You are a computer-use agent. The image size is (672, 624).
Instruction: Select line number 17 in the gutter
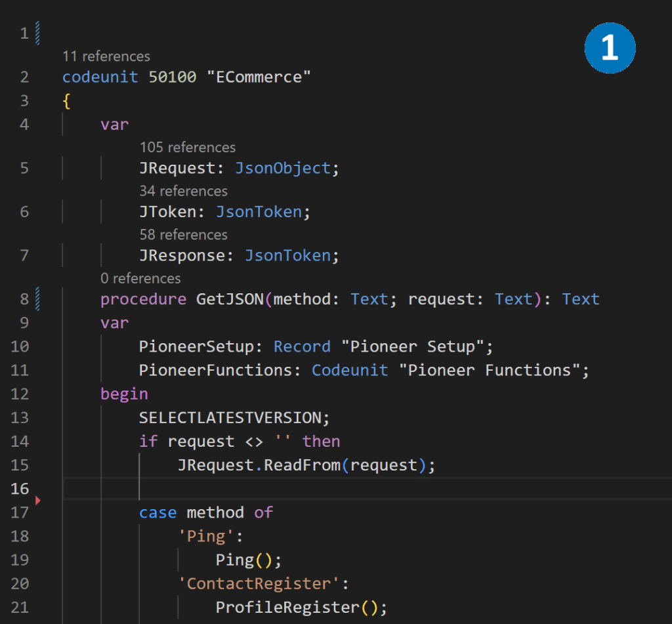20,512
